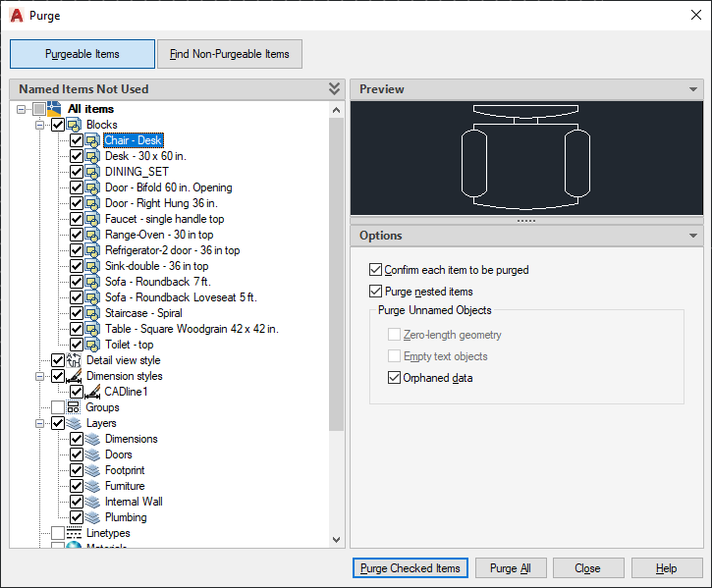Uncheck the CADline1 checkbox

[x=77, y=392]
